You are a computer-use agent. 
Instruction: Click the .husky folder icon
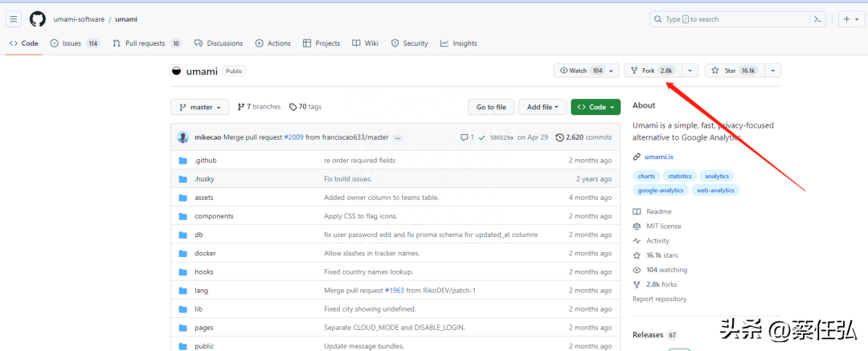[x=183, y=179]
